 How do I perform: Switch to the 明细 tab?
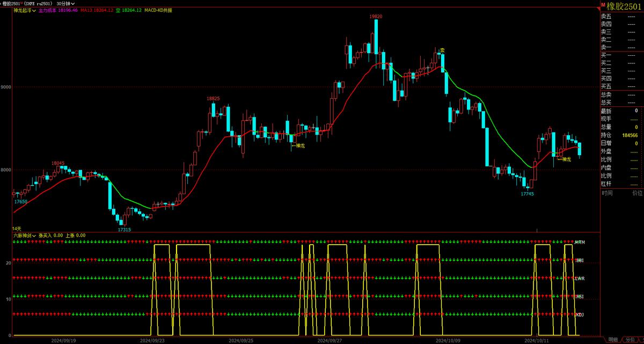click(613, 340)
